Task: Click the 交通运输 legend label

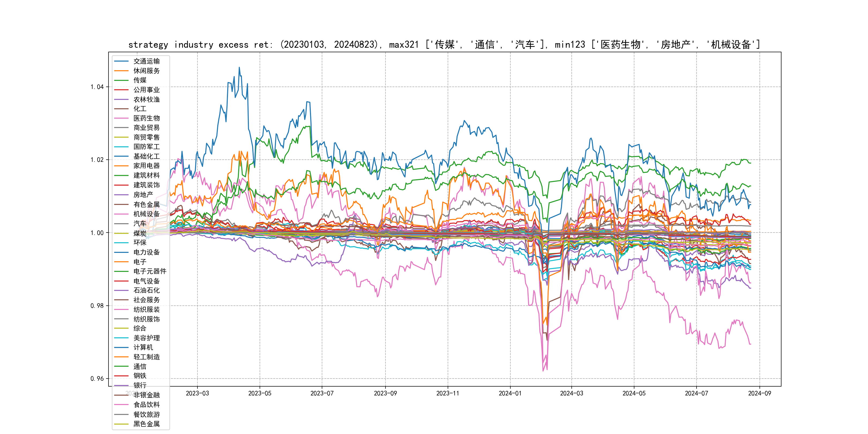Action: pyautogui.click(x=146, y=61)
